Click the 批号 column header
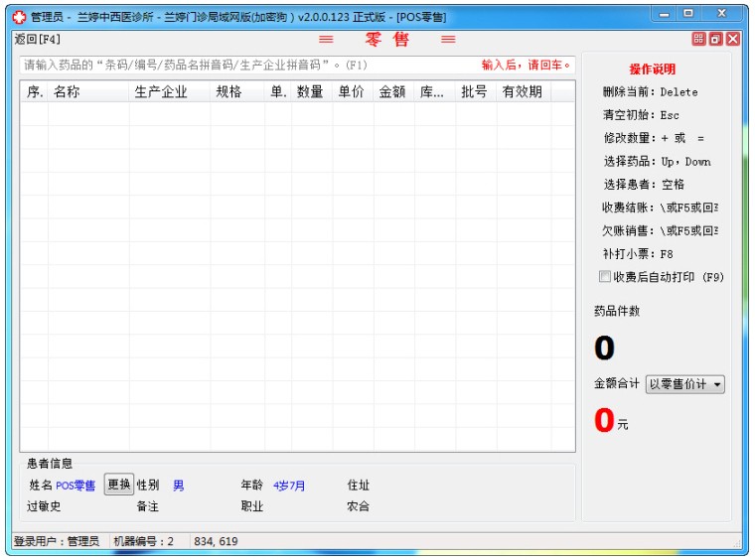The width and height of the screenshot is (755, 560). pos(476,91)
